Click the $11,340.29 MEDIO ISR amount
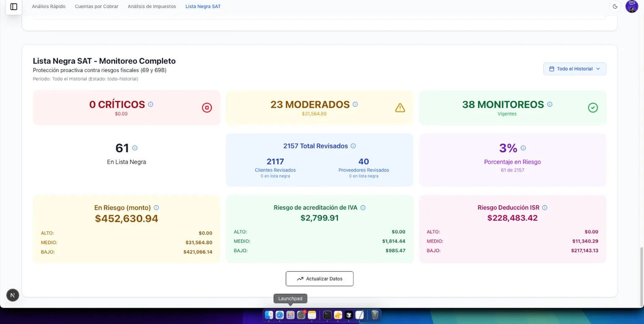 [585, 241]
